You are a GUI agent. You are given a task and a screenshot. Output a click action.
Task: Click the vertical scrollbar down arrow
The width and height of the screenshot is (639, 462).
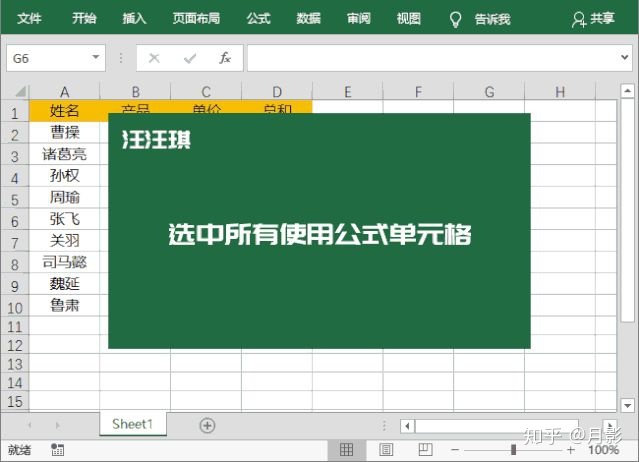point(628,405)
